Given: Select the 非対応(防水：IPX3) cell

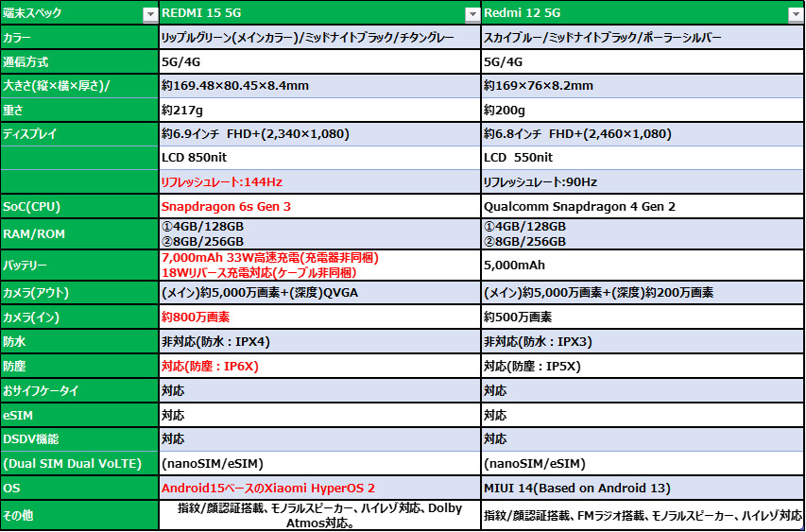Looking at the screenshot, I should [643, 342].
